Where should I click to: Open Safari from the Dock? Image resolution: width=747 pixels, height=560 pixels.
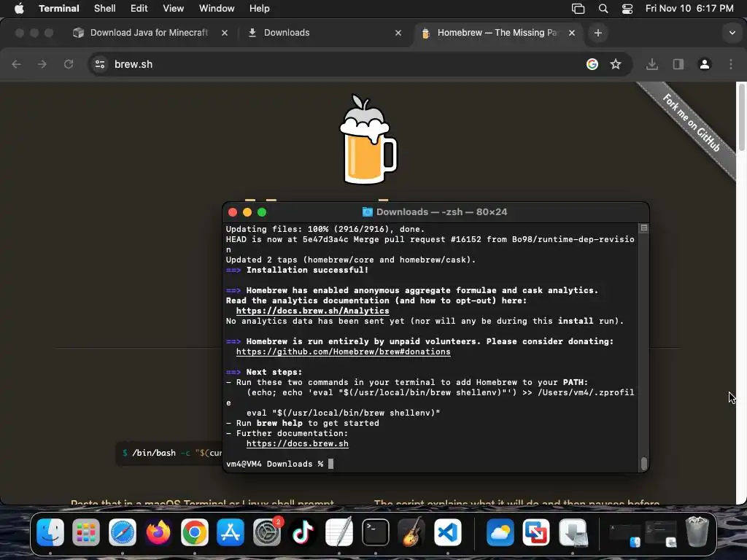point(123,532)
